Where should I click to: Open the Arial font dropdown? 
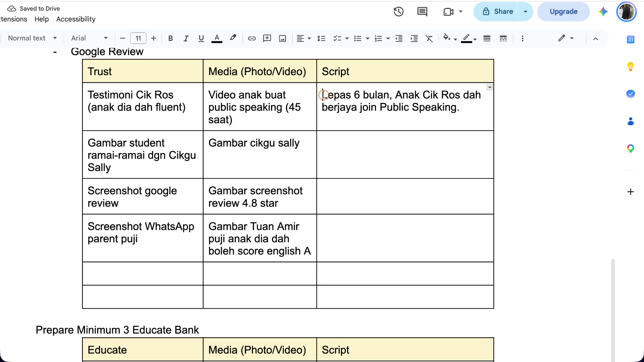[x=89, y=38]
